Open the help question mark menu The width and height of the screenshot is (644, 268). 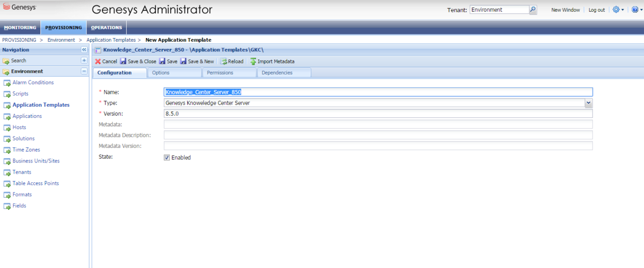click(635, 10)
